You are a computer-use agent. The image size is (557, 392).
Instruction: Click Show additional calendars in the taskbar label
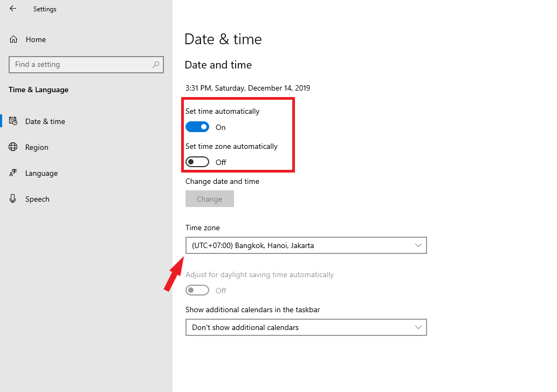(252, 310)
